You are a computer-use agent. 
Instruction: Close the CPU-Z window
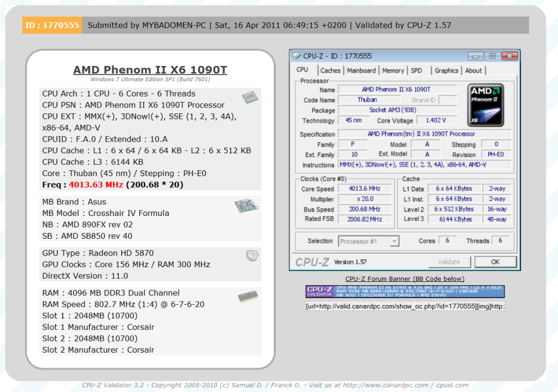coord(510,56)
